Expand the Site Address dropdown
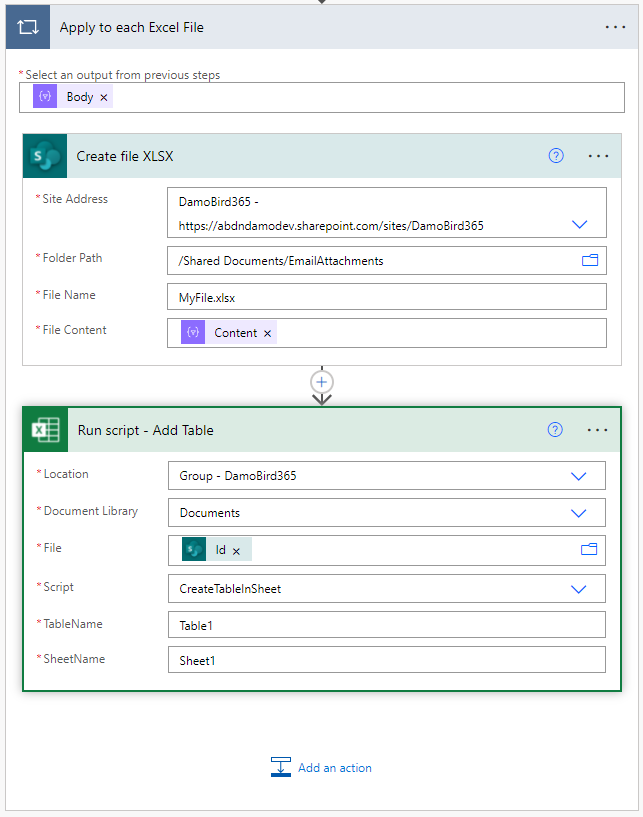This screenshot has width=643, height=817. [579, 225]
